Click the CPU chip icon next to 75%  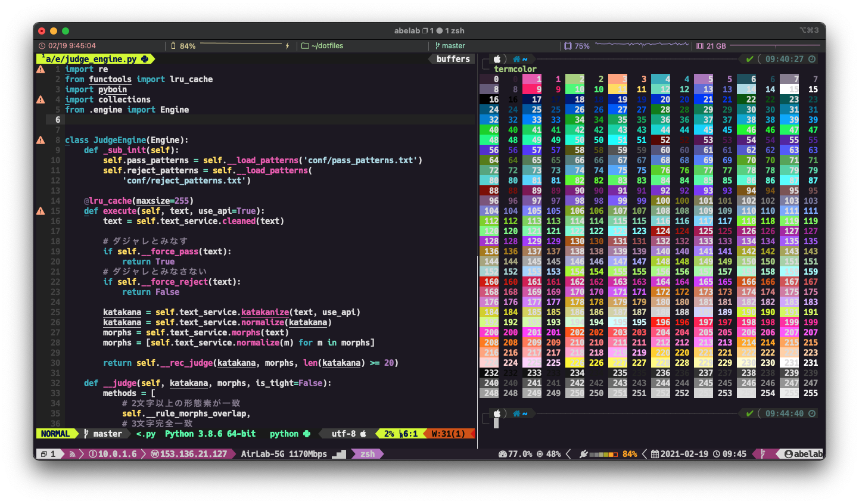[x=568, y=46]
